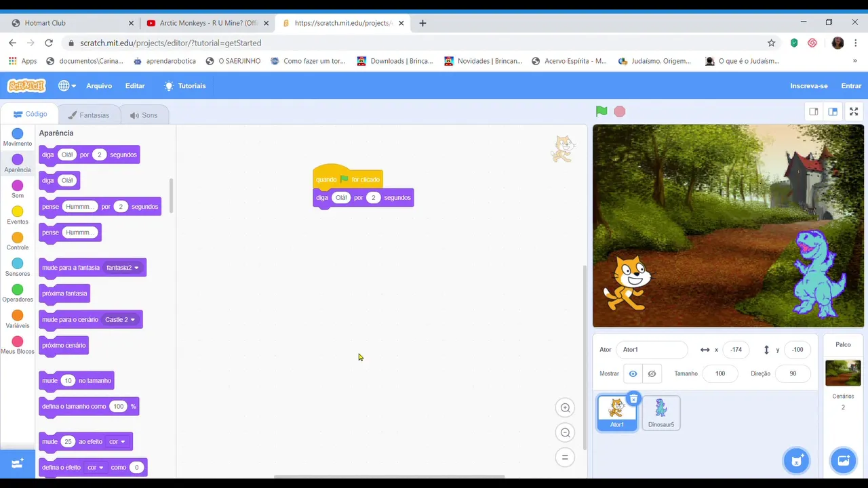
Task: Open the Arquivo menu
Action: point(99,85)
